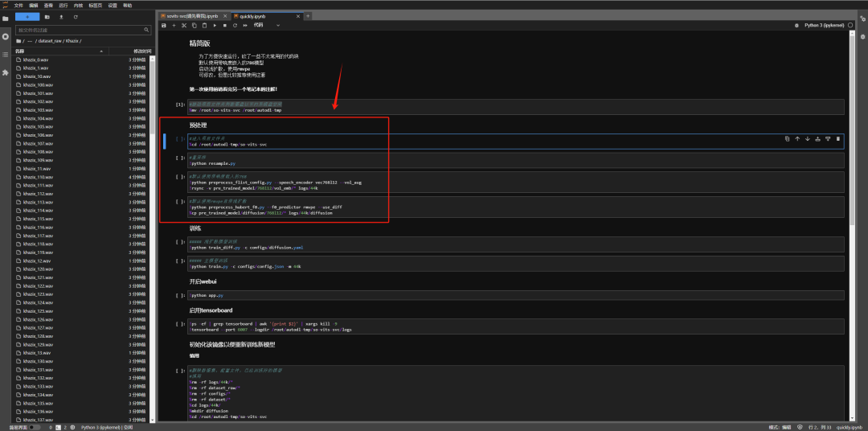
Task: Close the sovits-svc notebook tab
Action: (x=225, y=16)
